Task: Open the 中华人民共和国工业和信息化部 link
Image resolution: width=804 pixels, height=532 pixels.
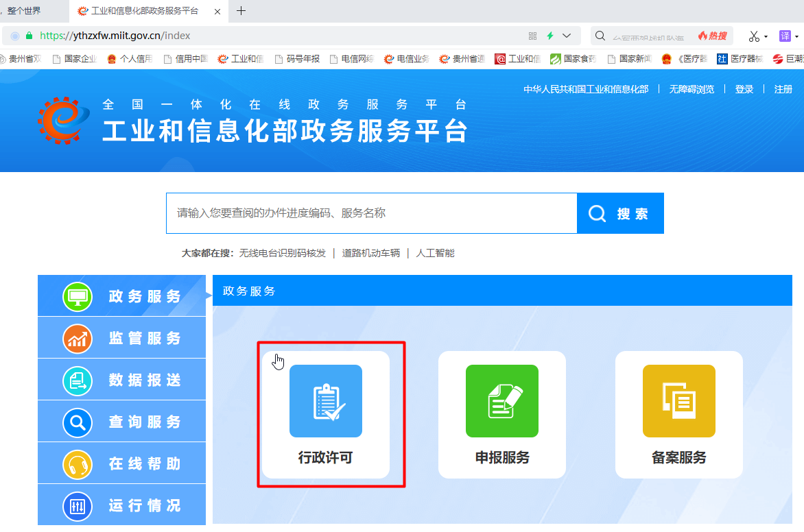Action: tap(586, 89)
